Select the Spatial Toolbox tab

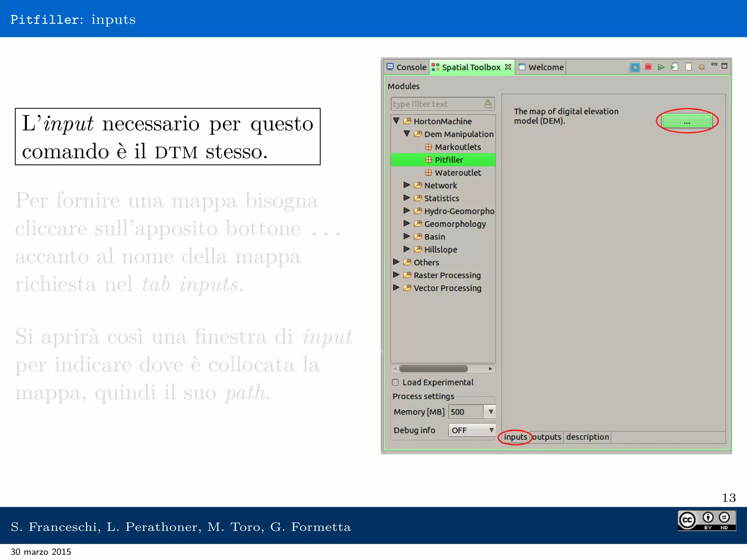(x=471, y=67)
